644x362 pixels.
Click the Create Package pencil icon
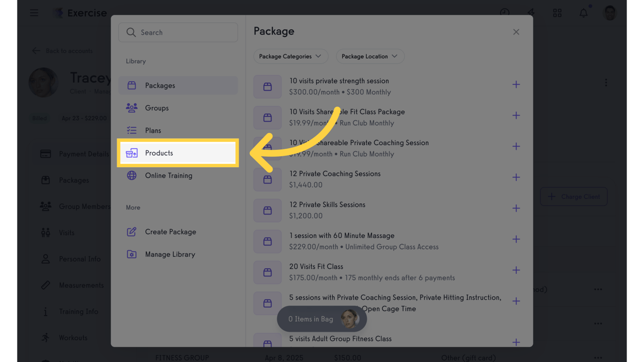132,232
